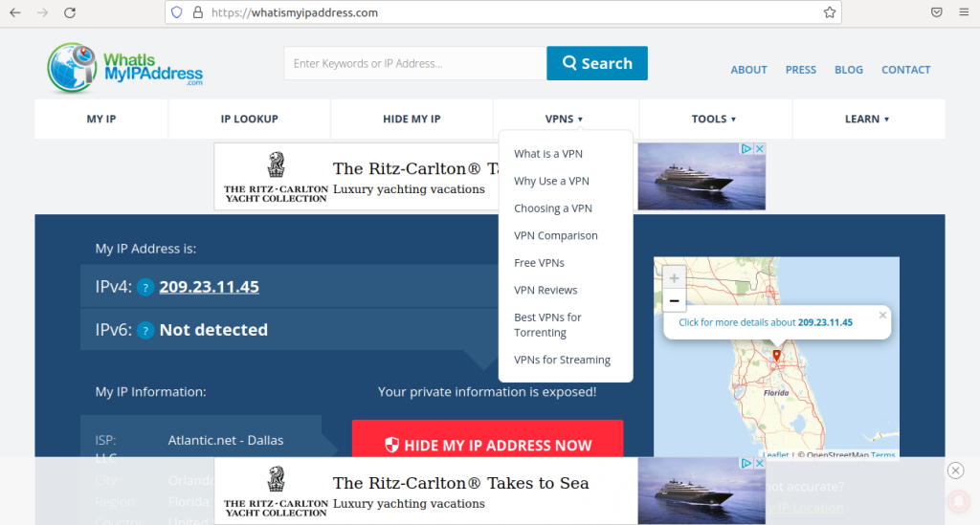Close the bottom banner ad with X

tap(760, 463)
